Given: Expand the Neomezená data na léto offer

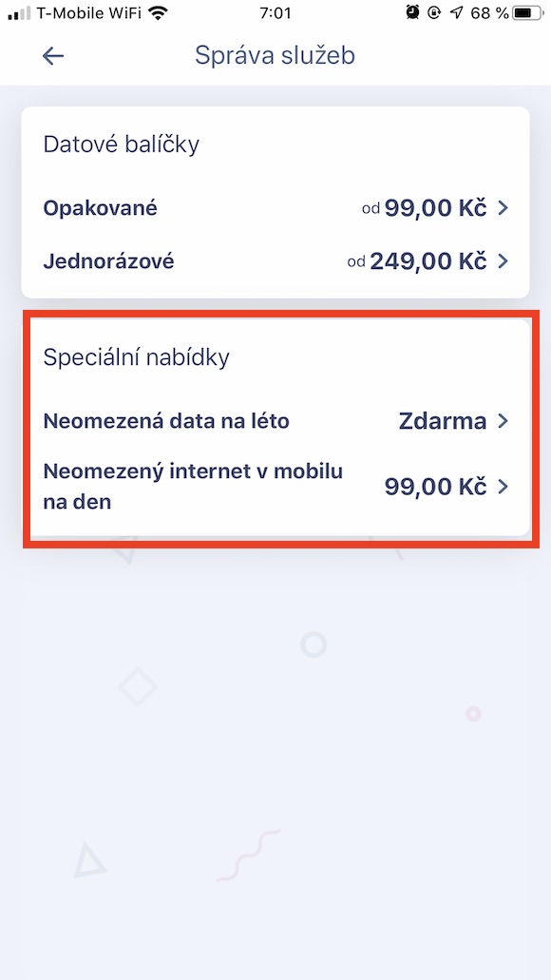Looking at the screenshot, I should click(275, 420).
